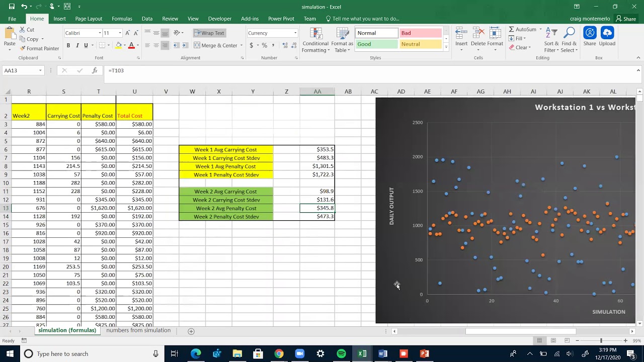The height and width of the screenshot is (362, 644).
Task: Click the Save icon in title bar
Action: (11, 7)
